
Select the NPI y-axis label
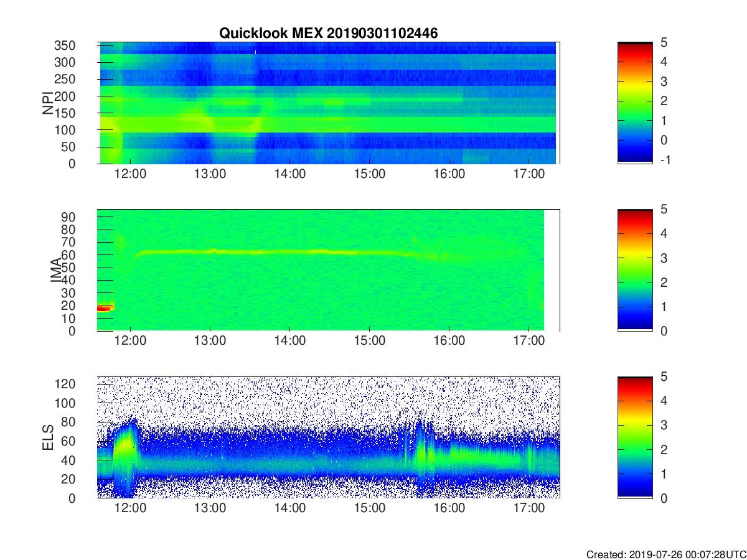(x=48, y=103)
